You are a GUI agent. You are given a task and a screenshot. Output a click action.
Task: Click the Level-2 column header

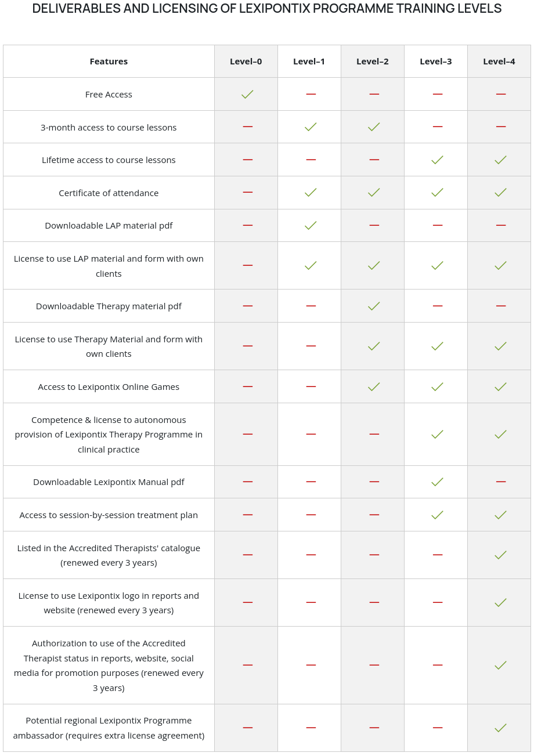(x=372, y=62)
